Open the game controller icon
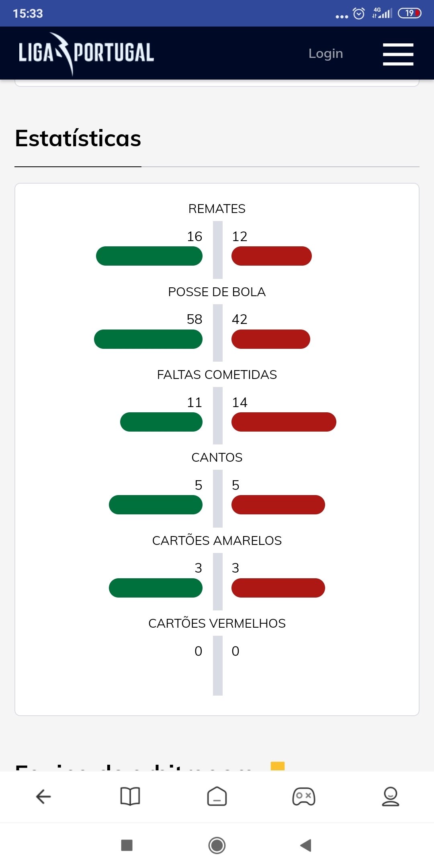This screenshot has height=868, width=434. 304,796
